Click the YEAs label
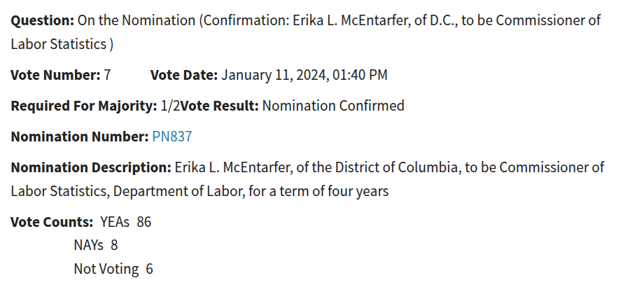The width and height of the screenshot is (644, 292). [x=115, y=222]
